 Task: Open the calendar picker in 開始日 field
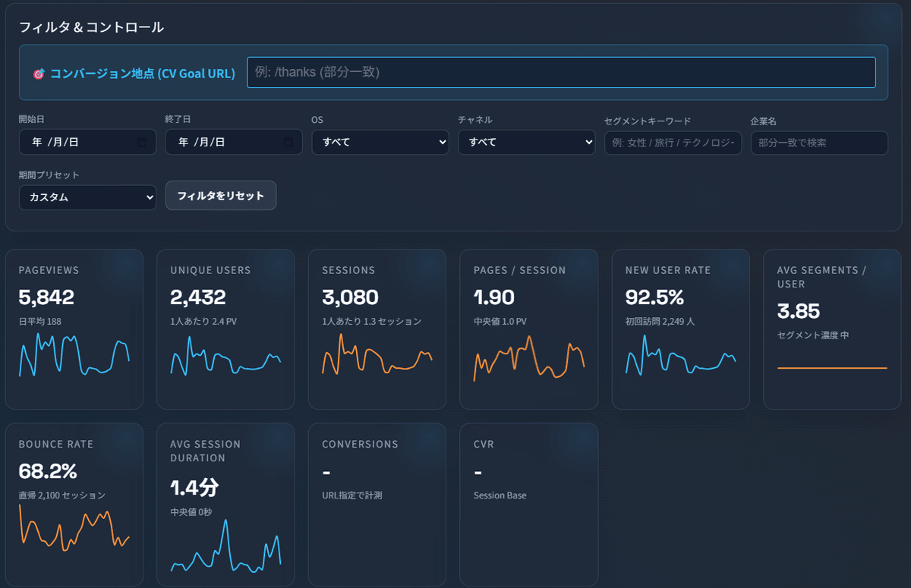pyautogui.click(x=141, y=142)
